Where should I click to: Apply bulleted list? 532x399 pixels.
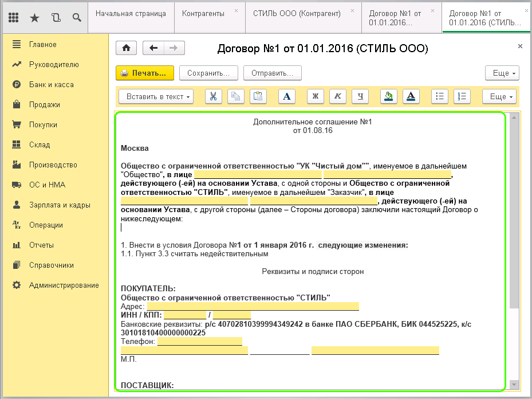[440, 96]
